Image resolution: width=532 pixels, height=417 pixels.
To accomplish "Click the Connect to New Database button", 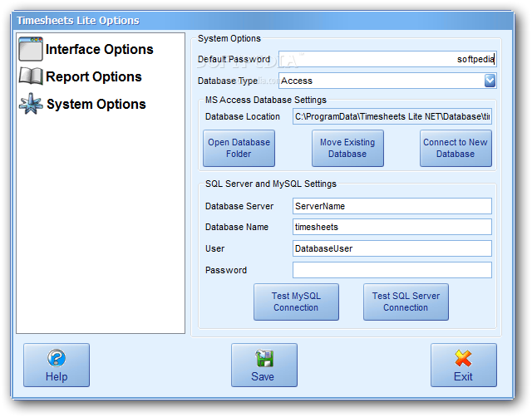I will pyautogui.click(x=456, y=148).
